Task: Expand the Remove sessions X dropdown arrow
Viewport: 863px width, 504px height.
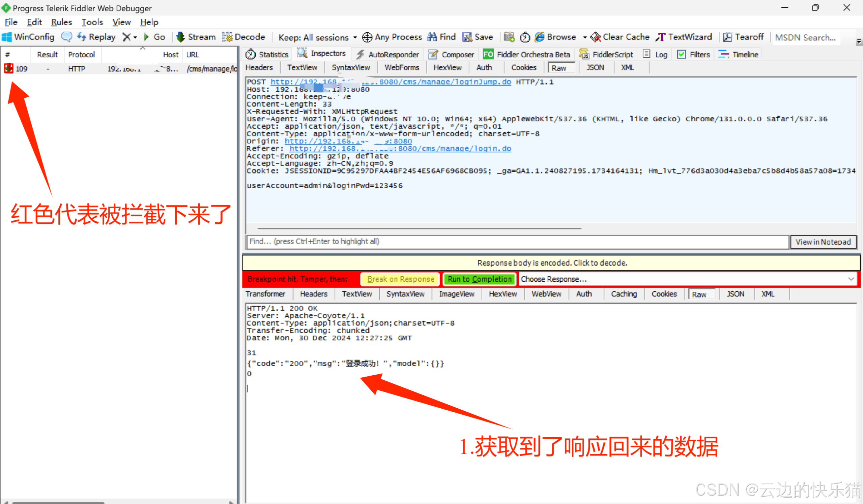Action: 135,37
